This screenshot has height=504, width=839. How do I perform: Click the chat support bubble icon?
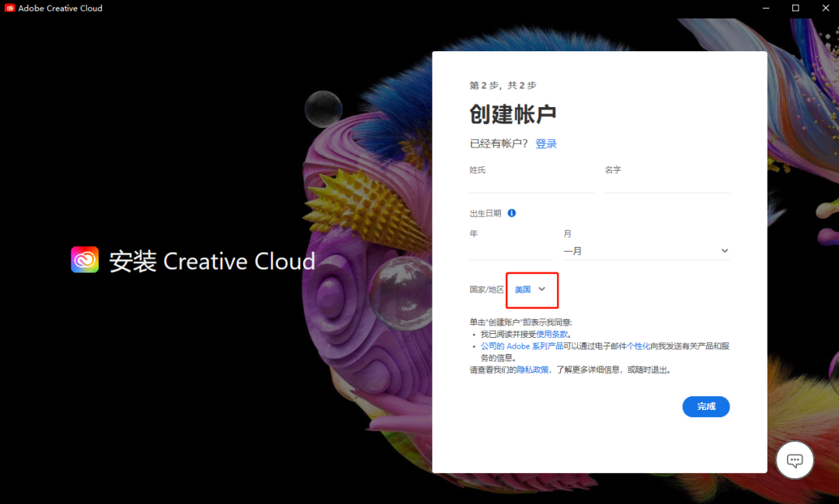tap(795, 461)
